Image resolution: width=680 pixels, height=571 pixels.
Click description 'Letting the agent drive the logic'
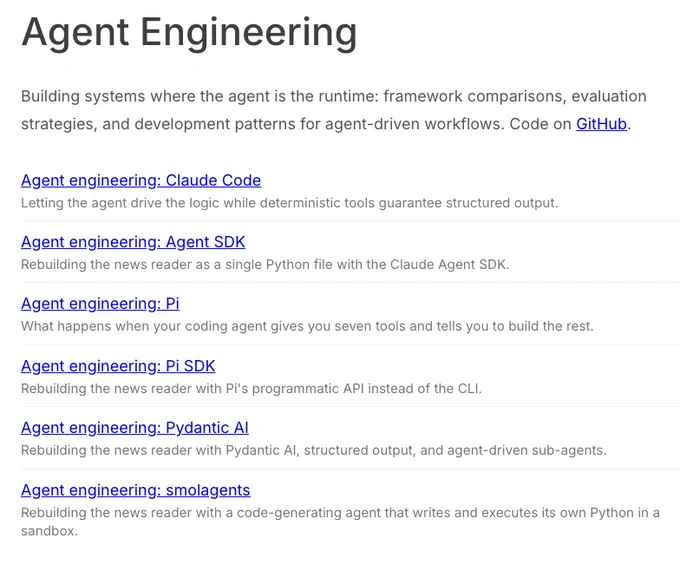pyautogui.click(x=290, y=203)
